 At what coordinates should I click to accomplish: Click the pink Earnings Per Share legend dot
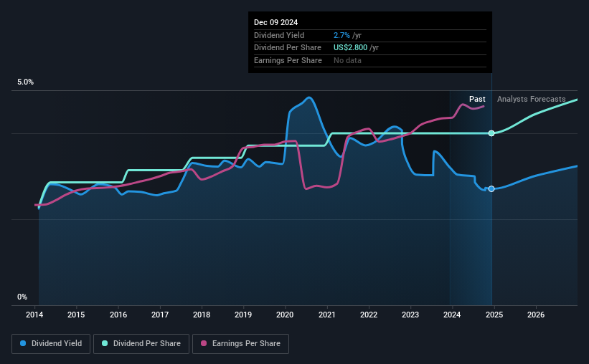tap(204, 343)
